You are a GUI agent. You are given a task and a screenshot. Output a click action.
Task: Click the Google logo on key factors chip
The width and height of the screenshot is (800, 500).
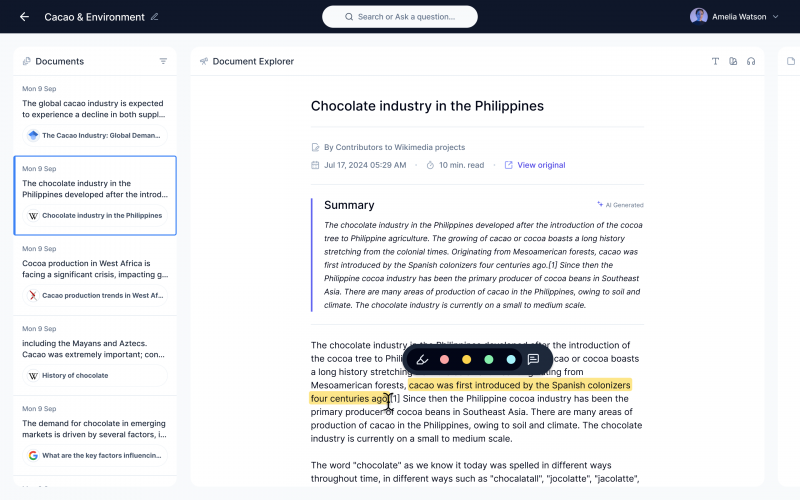33,456
